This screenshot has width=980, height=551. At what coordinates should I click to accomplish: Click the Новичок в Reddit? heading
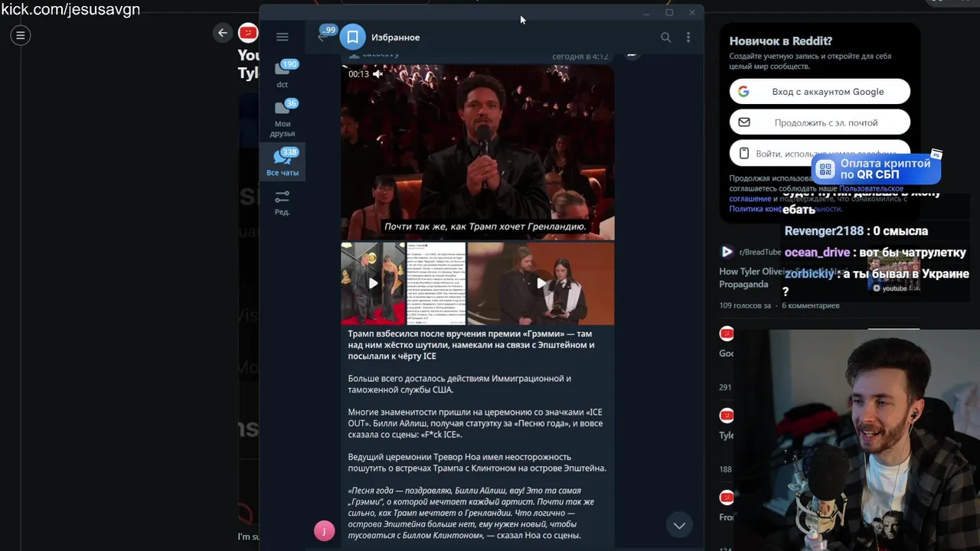[x=780, y=41]
